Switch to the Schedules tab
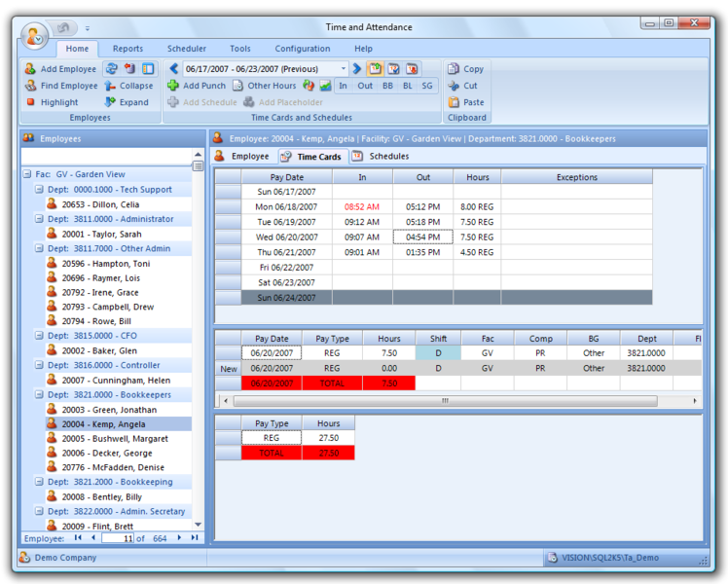The width and height of the screenshot is (728, 584). tap(381, 157)
